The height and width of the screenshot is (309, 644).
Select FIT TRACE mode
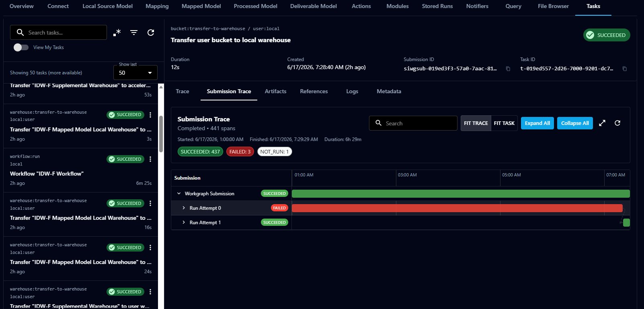pos(476,123)
